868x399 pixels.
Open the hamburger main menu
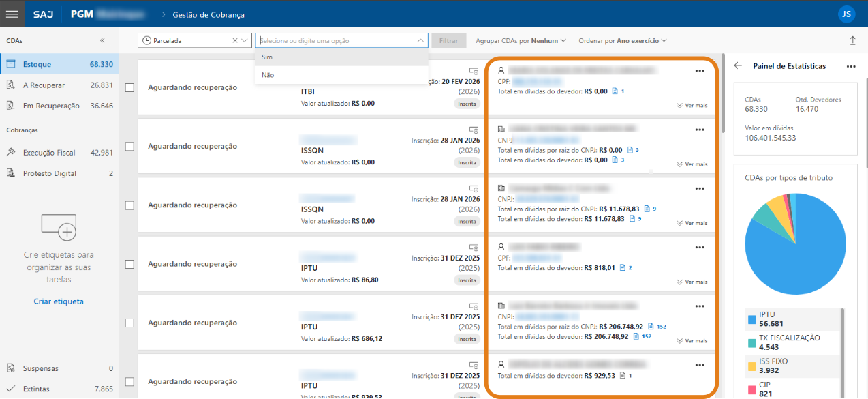pyautogui.click(x=12, y=14)
